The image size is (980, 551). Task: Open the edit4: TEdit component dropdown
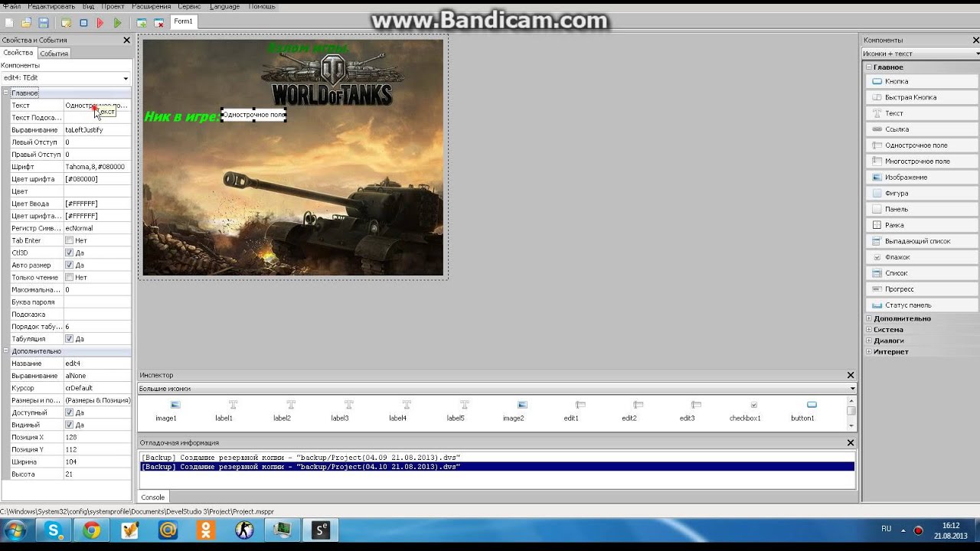click(126, 78)
